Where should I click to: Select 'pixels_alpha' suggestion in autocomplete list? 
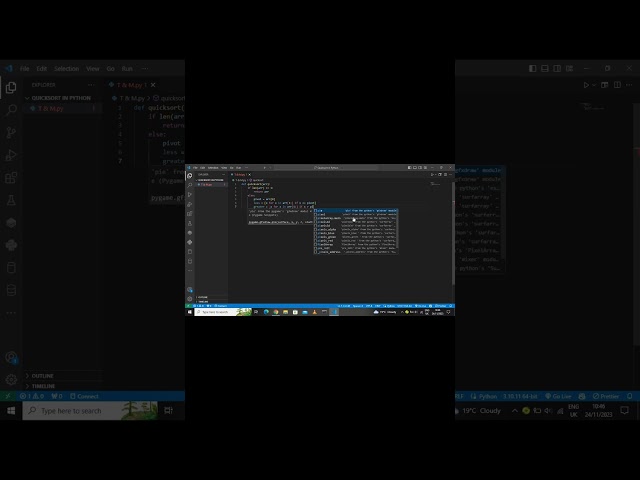356,229
